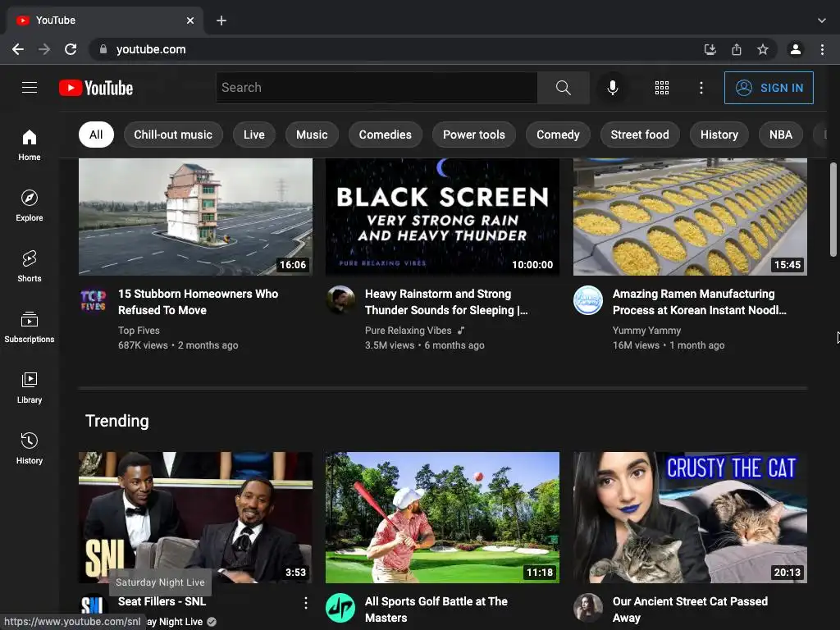This screenshot has height=630, width=840.
Task: Open Chrome profile icon
Action: coord(796,49)
